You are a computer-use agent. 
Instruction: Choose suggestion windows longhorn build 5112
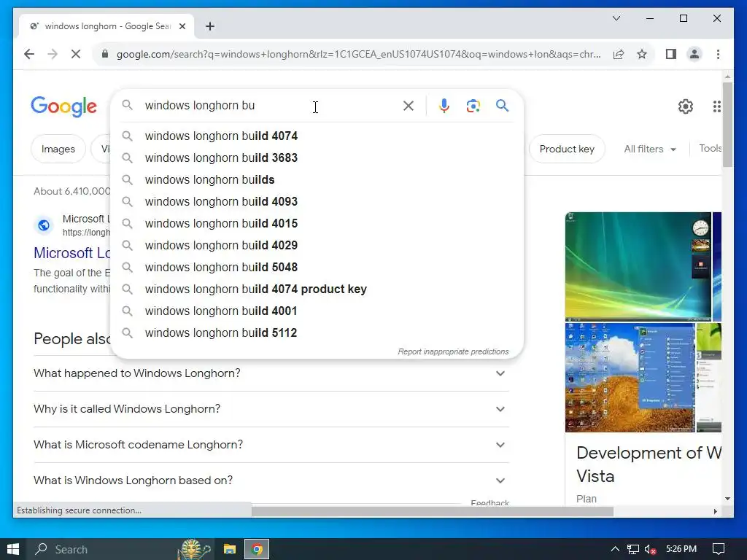[x=317, y=332]
